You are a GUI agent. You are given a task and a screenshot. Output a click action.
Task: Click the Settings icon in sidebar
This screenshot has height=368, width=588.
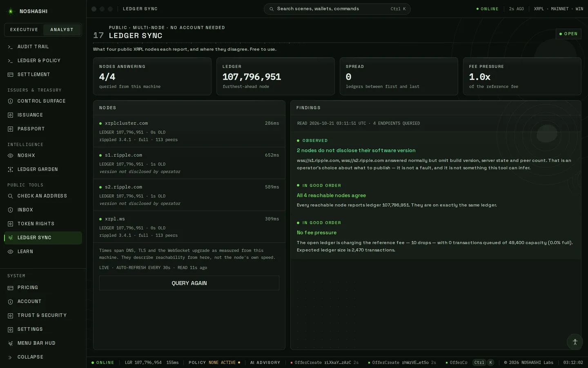(x=11, y=330)
